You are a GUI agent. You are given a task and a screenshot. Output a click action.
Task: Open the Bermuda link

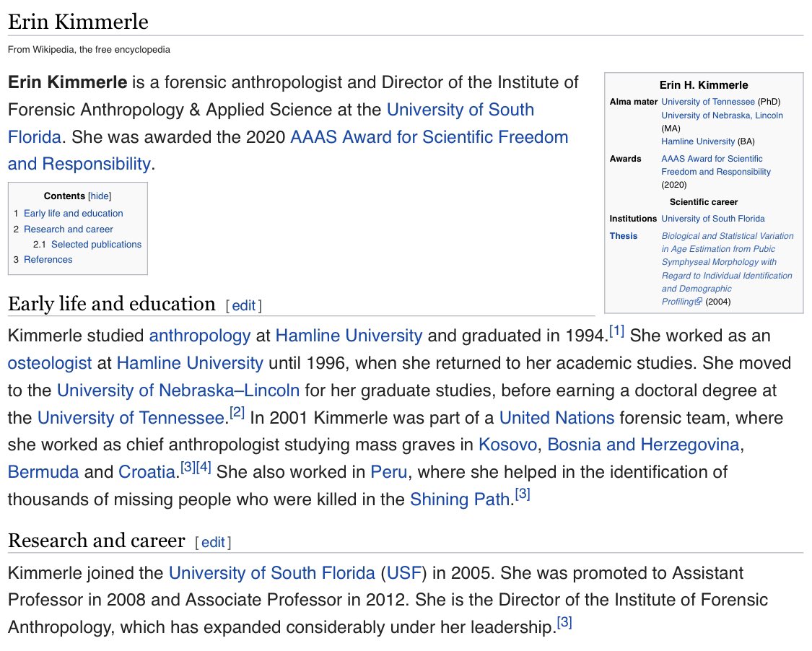click(43, 472)
